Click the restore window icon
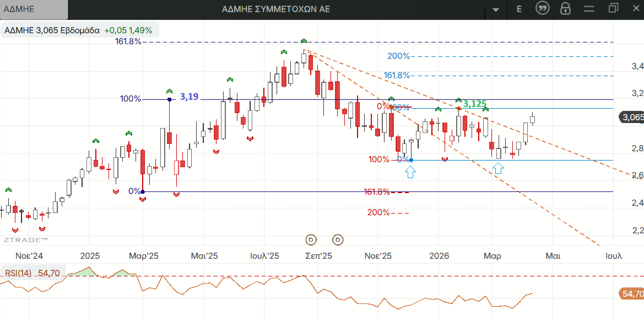644x320 pixels. point(614,8)
